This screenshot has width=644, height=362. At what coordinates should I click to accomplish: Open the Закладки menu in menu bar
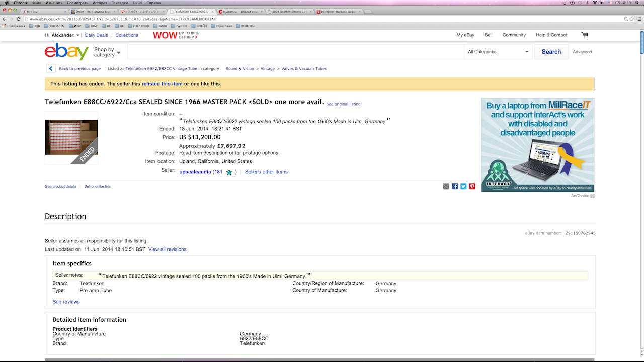click(120, 3)
